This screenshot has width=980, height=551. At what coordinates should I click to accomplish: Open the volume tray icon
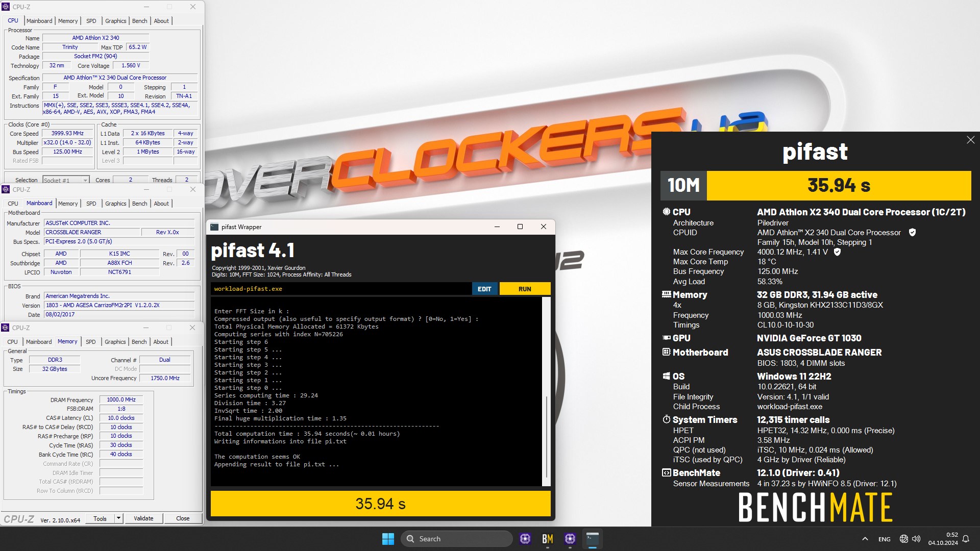point(916,539)
